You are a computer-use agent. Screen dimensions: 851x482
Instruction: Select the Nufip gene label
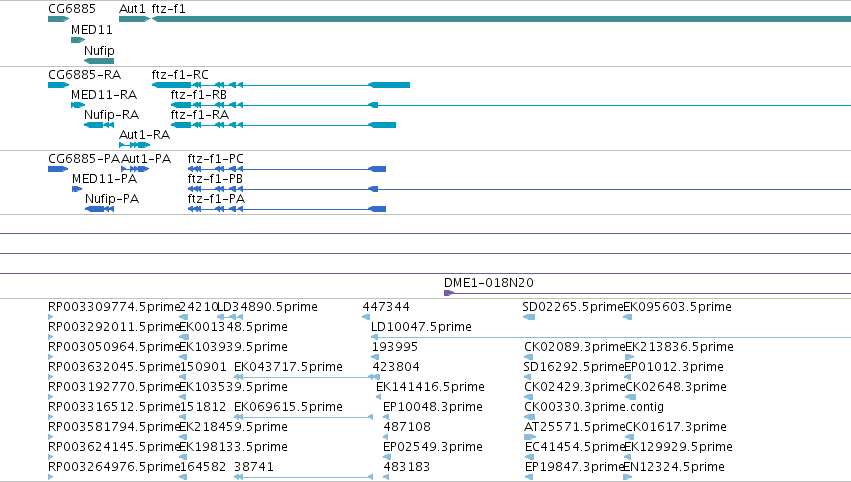99,51
